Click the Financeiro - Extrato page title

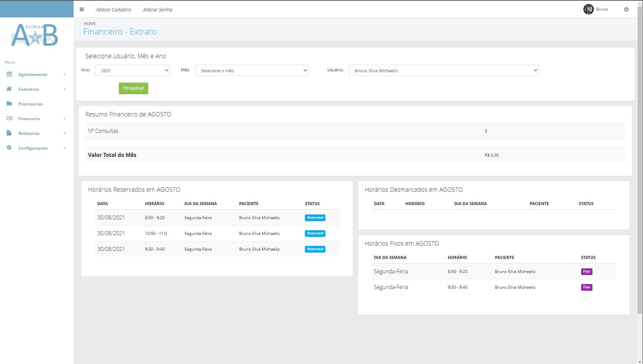pos(120,32)
